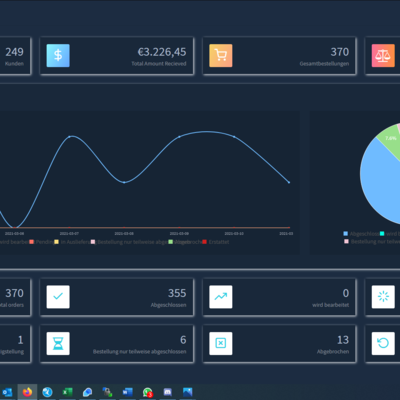Click the circular refresh arrow icon
This screenshot has height=400, width=400.
coord(383,343)
